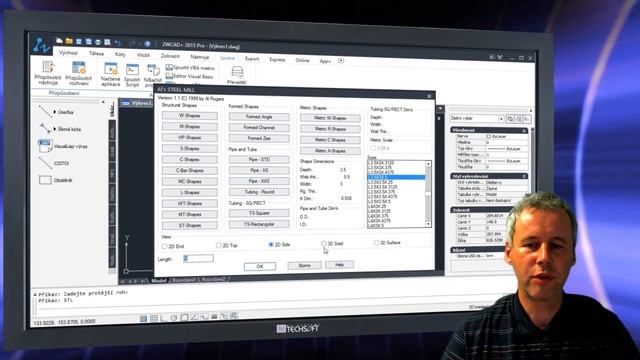Screen dimensions: 640x360
Task: Click the L-Shapes button
Action: (x=189, y=192)
